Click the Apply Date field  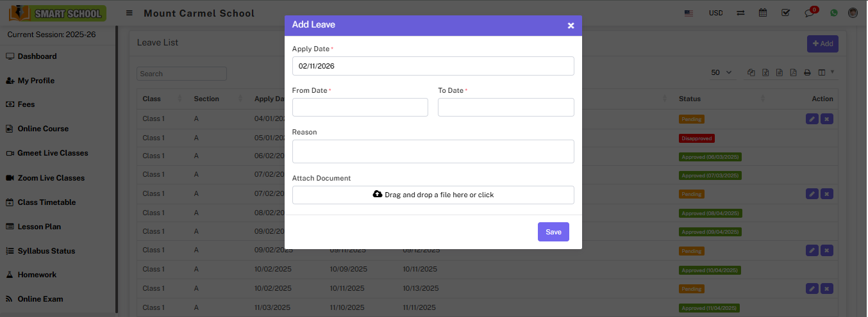click(433, 66)
